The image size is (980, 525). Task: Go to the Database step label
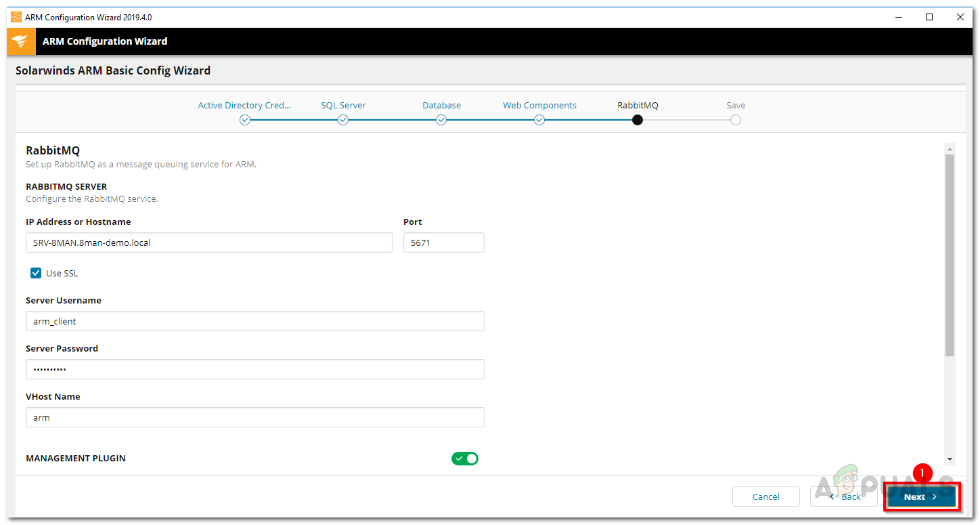(x=441, y=105)
